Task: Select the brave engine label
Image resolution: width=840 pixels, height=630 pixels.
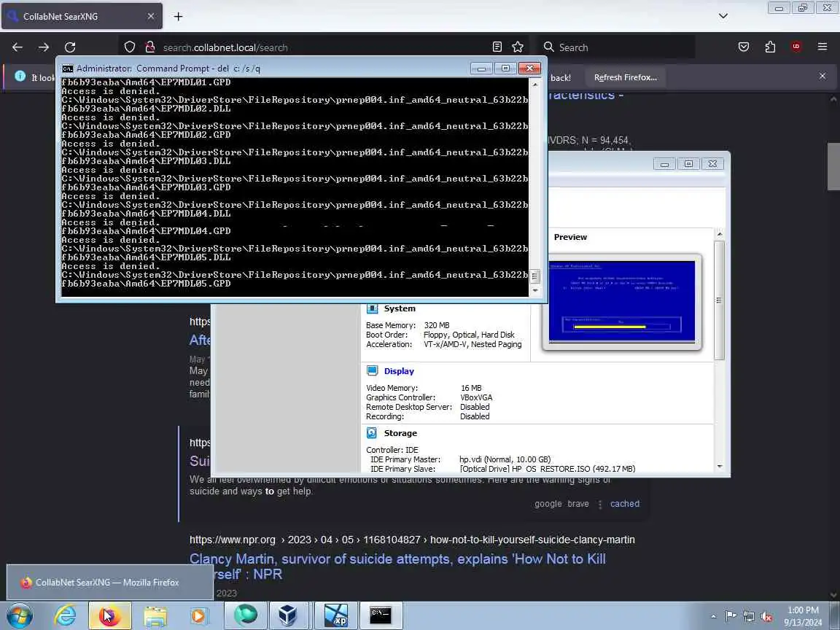Action: click(578, 504)
